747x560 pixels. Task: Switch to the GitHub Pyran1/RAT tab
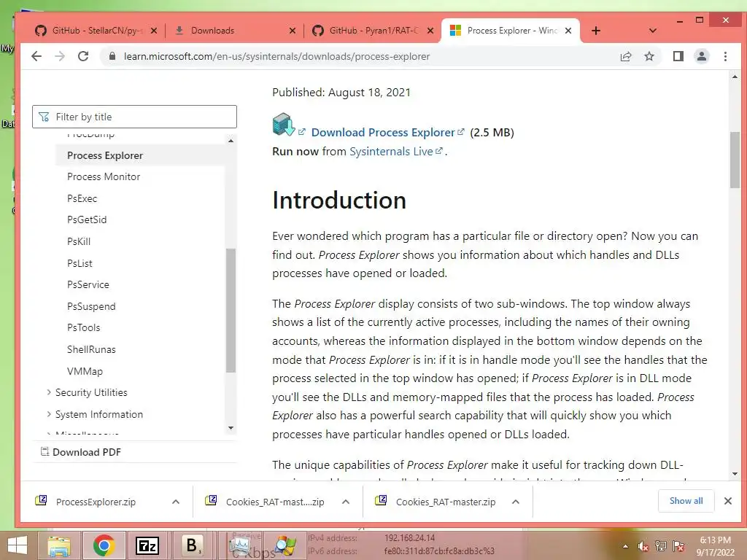pos(371,31)
